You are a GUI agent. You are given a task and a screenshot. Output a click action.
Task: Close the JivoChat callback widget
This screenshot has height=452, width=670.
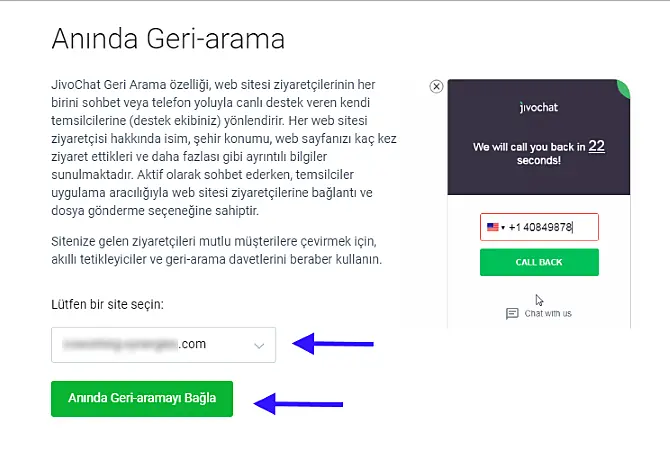tap(436, 87)
